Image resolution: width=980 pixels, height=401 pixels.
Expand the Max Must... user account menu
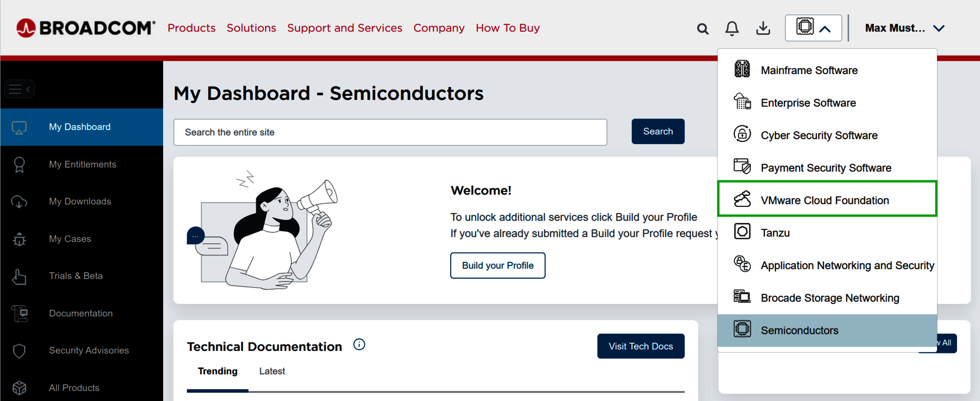[904, 28]
